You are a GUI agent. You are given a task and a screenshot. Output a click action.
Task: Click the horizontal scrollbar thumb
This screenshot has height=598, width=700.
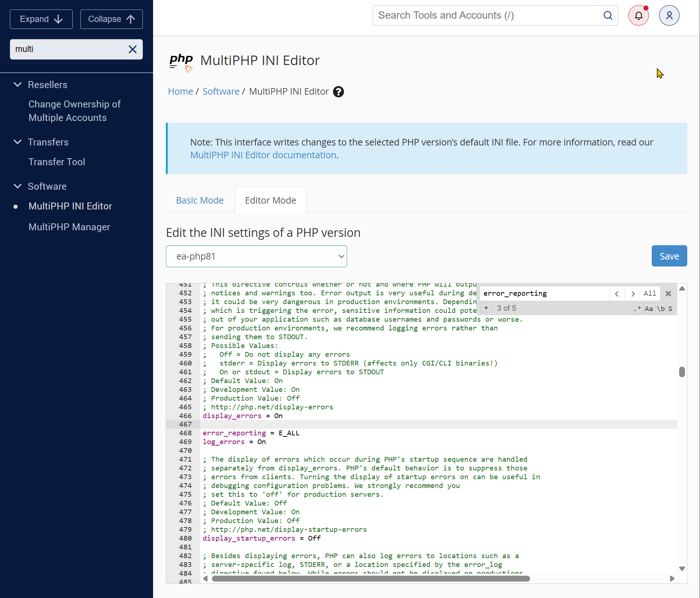click(370, 579)
